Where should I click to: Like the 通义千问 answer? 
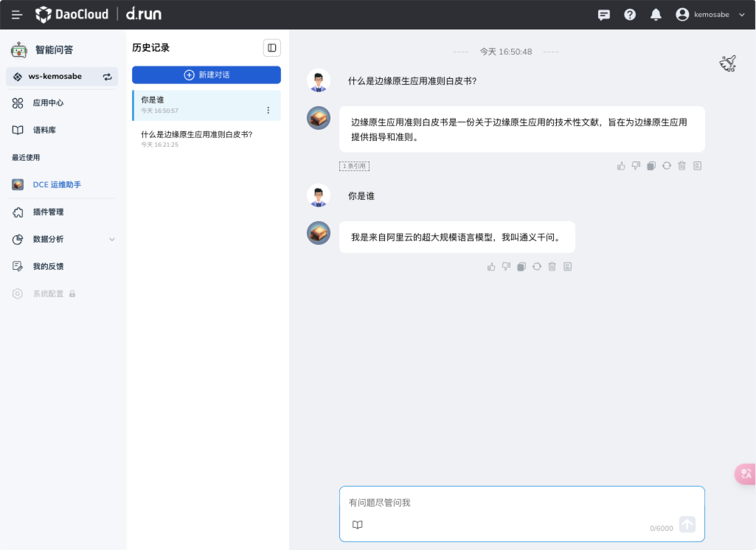[491, 267]
